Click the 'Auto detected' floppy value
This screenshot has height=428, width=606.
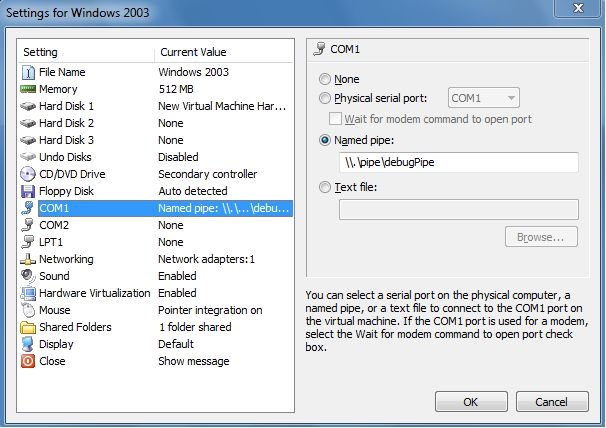tap(193, 191)
